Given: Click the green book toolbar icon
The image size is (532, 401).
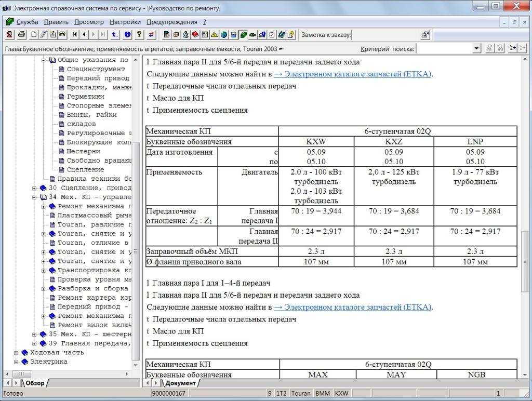Looking at the screenshot, I should point(243,35).
